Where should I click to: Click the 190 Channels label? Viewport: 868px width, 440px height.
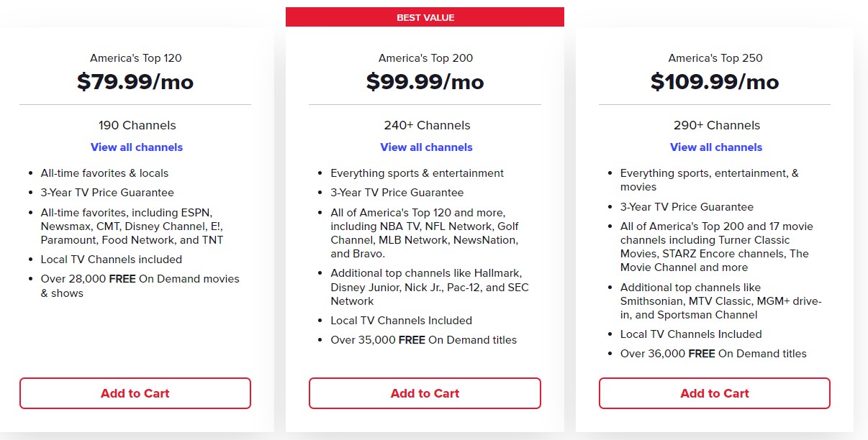pos(137,125)
